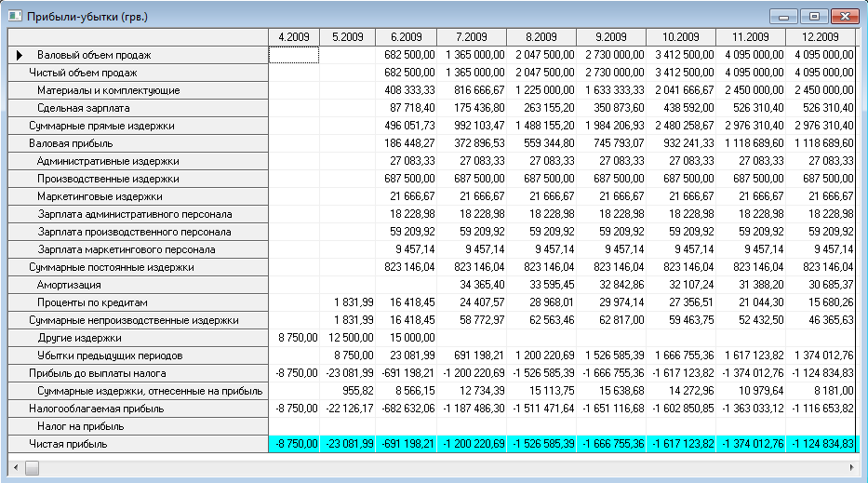This screenshot has height=483, width=868.
Task: Select the 9.2009 column header
Action: click(611, 37)
